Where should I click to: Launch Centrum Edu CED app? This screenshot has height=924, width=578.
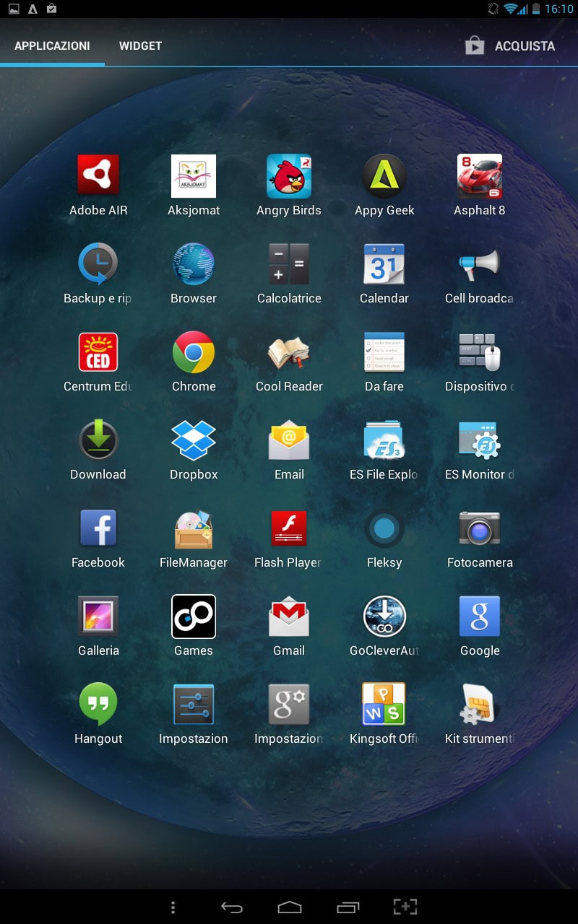tap(98, 362)
